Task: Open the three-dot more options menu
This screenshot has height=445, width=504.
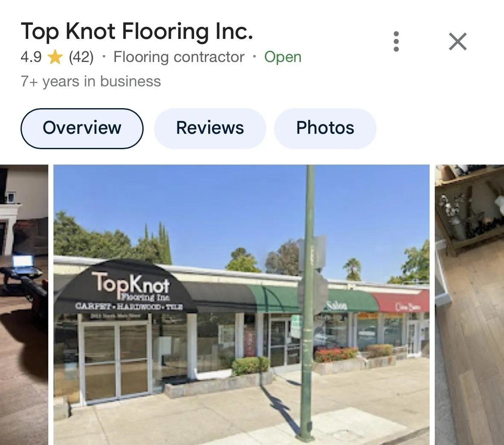Action: pos(396,41)
